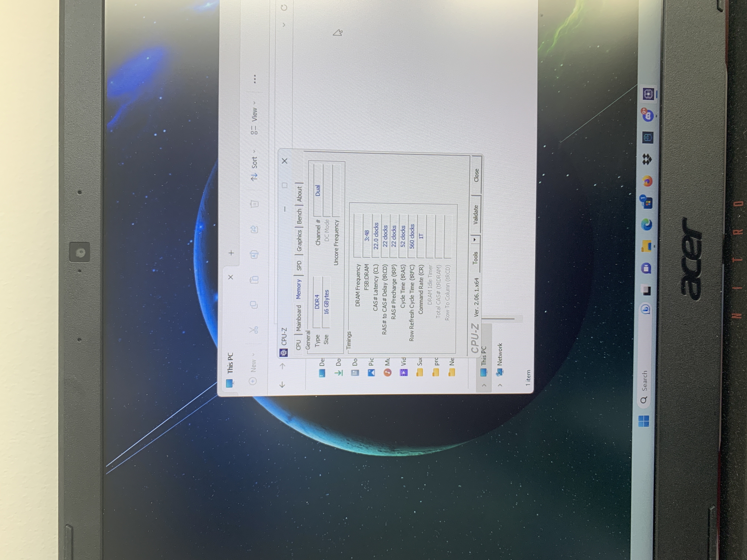Launch Firefox from the taskbar
This screenshot has width=747, height=560.
647,181
